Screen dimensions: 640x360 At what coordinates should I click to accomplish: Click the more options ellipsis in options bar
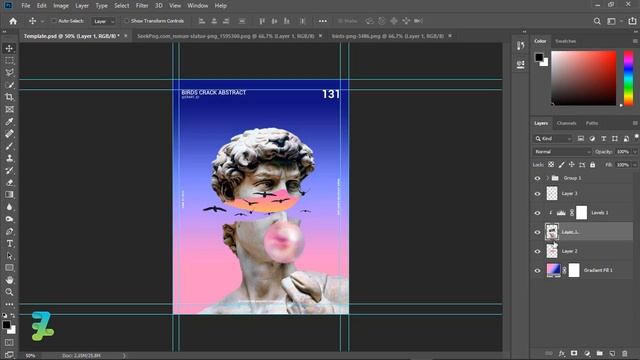coord(322,21)
